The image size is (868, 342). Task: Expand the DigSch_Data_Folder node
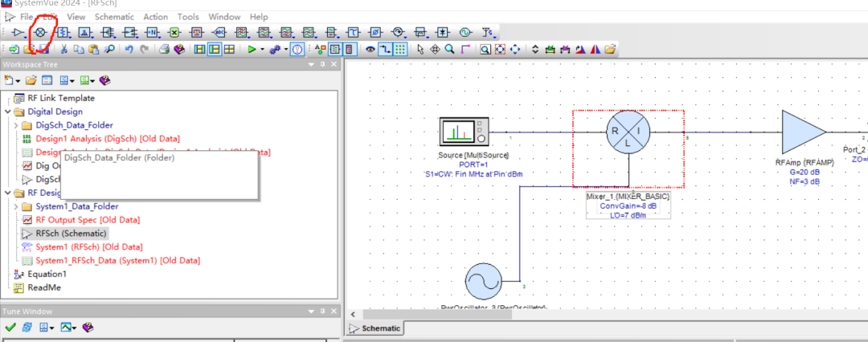pyautogui.click(x=15, y=125)
